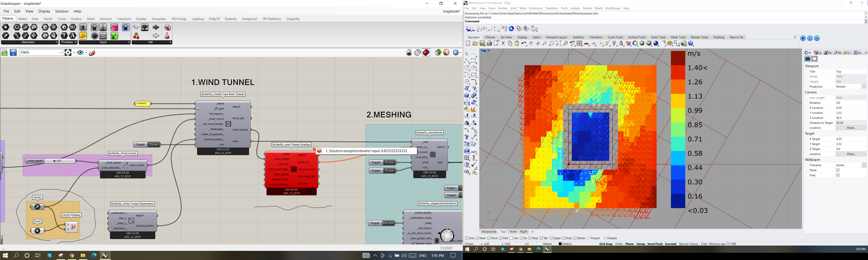Expand the Util panel plus arrow
Image resolution: width=868 pixels, height=260 pixels.
coord(170,42)
